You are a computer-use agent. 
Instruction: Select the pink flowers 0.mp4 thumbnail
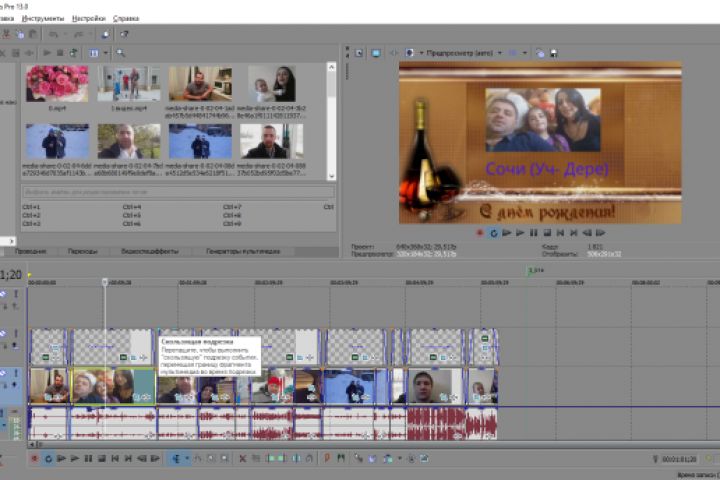pyautogui.click(x=57, y=83)
